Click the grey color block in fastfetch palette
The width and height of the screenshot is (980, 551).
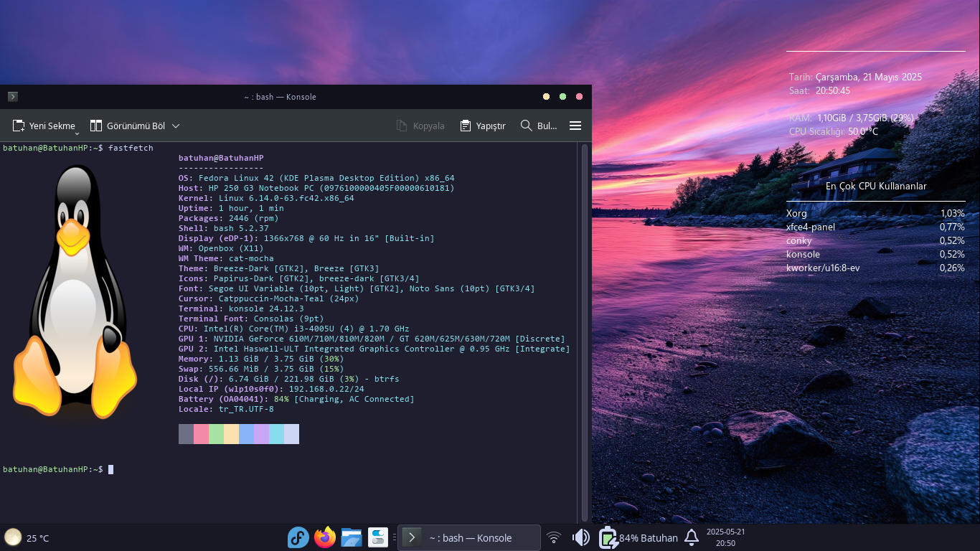186,434
